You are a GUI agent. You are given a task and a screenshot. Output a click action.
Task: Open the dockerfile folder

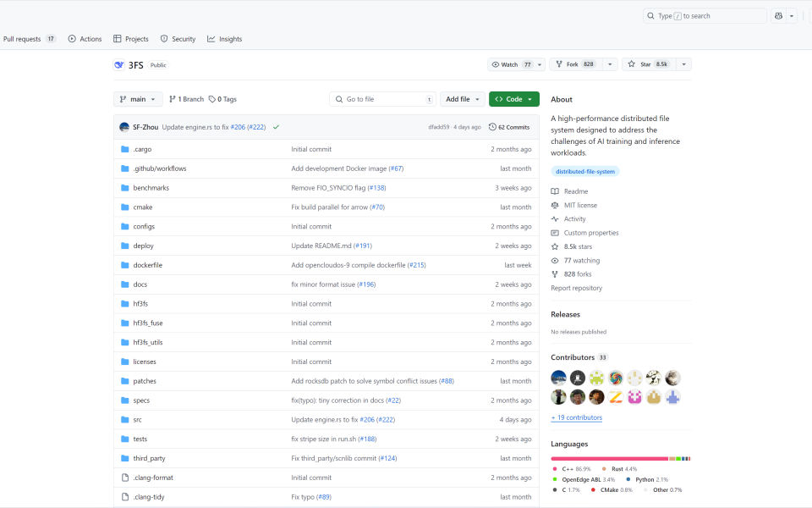[x=147, y=265]
